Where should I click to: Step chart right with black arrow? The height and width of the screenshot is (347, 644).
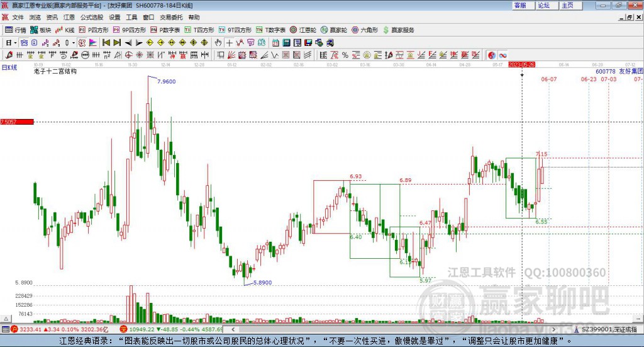click(139, 43)
